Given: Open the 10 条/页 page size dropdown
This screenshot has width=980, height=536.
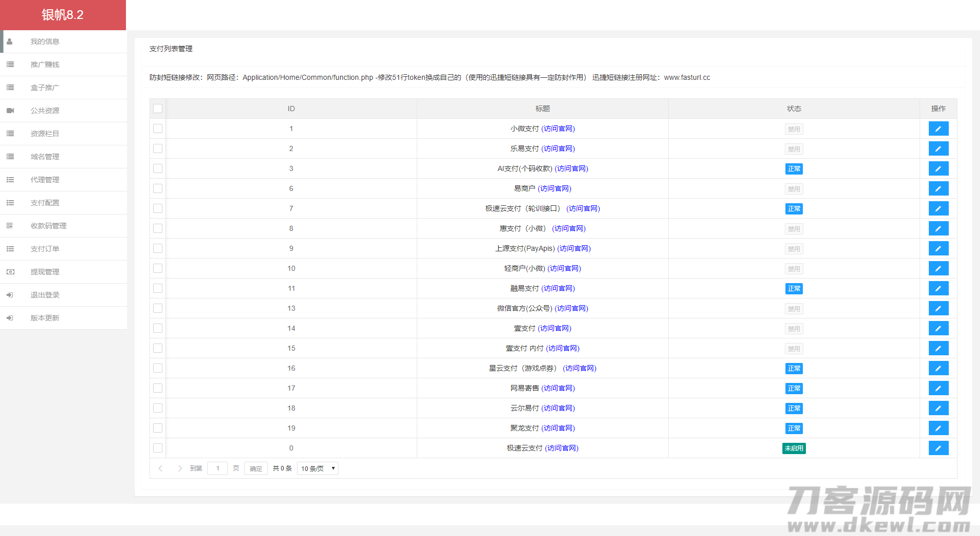Looking at the screenshot, I should point(317,468).
